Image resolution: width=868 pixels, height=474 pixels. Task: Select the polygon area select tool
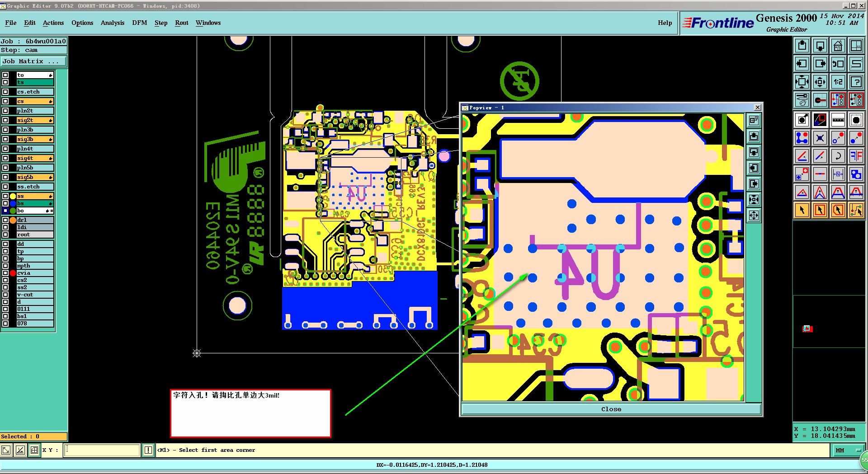pos(838,210)
